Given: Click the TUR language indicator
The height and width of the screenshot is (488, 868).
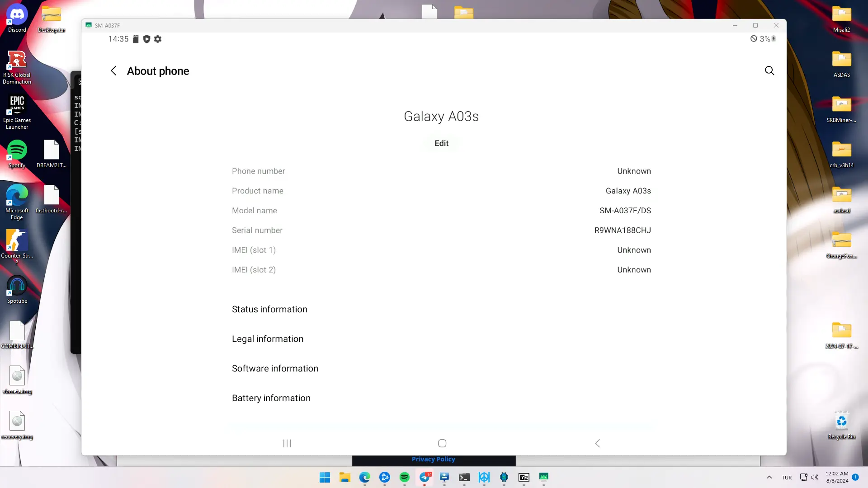Looking at the screenshot, I should tap(787, 478).
